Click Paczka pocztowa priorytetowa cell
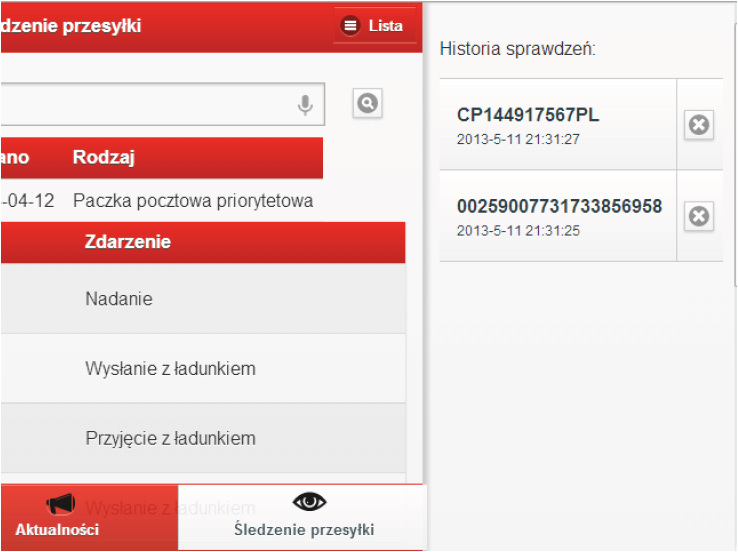This screenshot has width=738, height=552. tap(193, 201)
